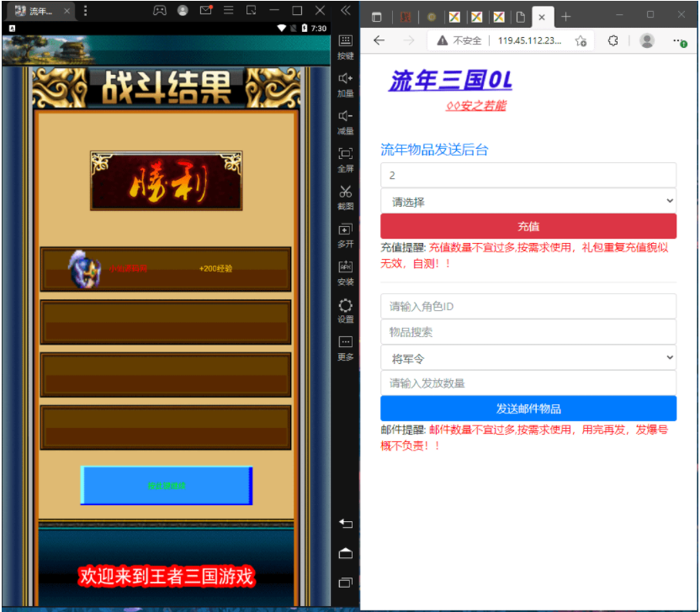This screenshot has width=700, height=612.
Task: Open the 多开 multi-instance icon
Action: [345, 234]
